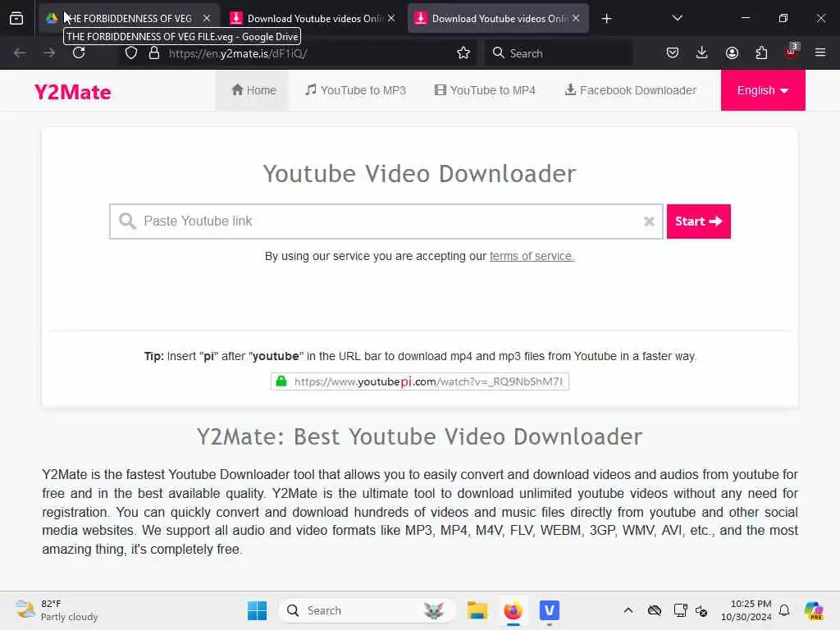Click the youtubepi.com example URL image
Viewport: 840px width, 630px height.
420,381
